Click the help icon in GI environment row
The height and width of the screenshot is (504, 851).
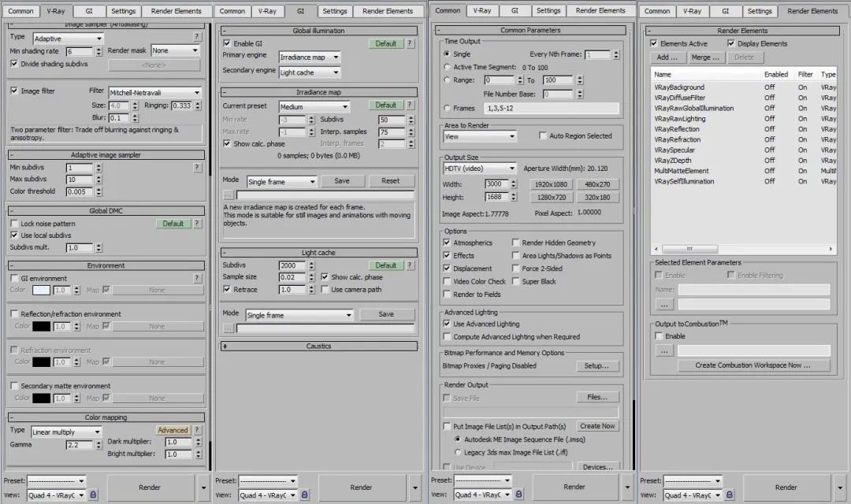click(x=197, y=278)
